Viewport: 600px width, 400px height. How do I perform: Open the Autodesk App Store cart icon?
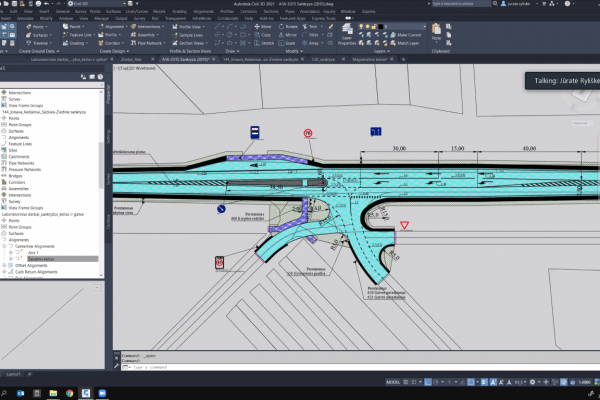[x=544, y=3]
